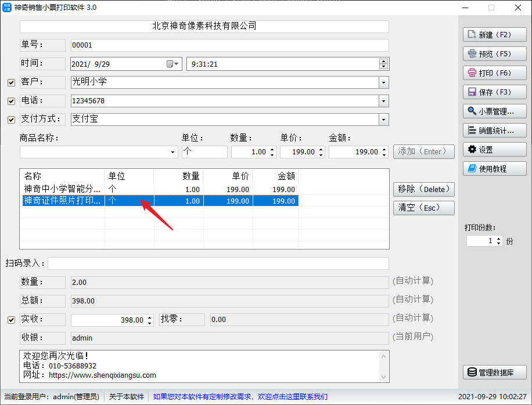Click the 单位 unit input field

(x=204, y=151)
